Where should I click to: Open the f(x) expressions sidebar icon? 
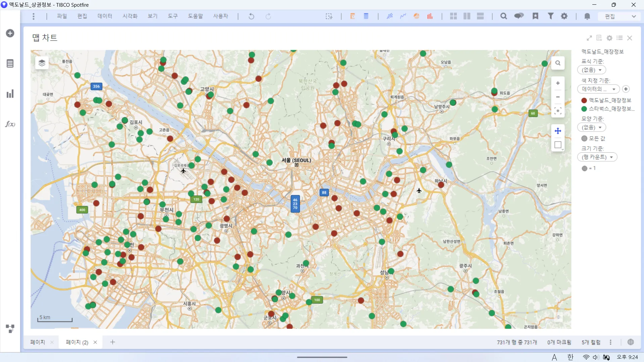(x=10, y=124)
